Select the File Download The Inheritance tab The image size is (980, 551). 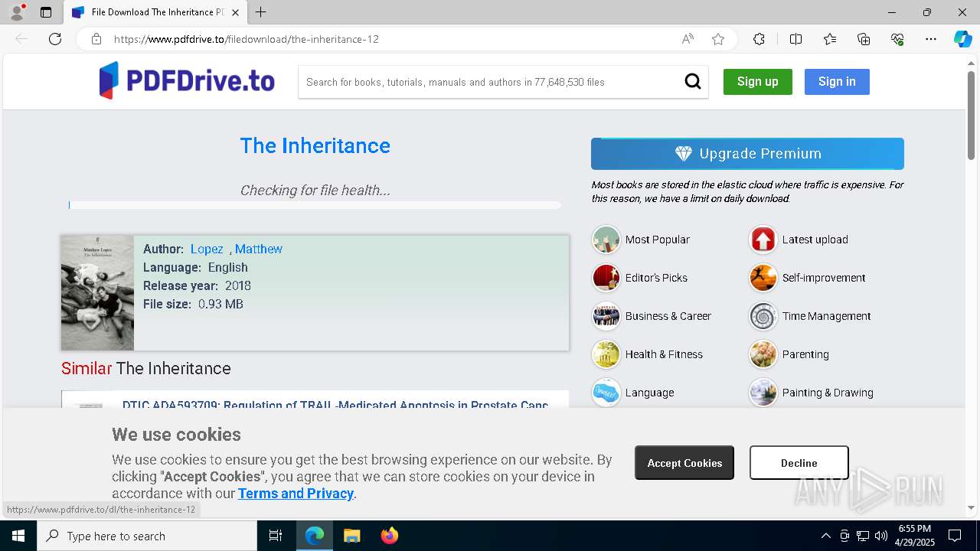click(155, 12)
